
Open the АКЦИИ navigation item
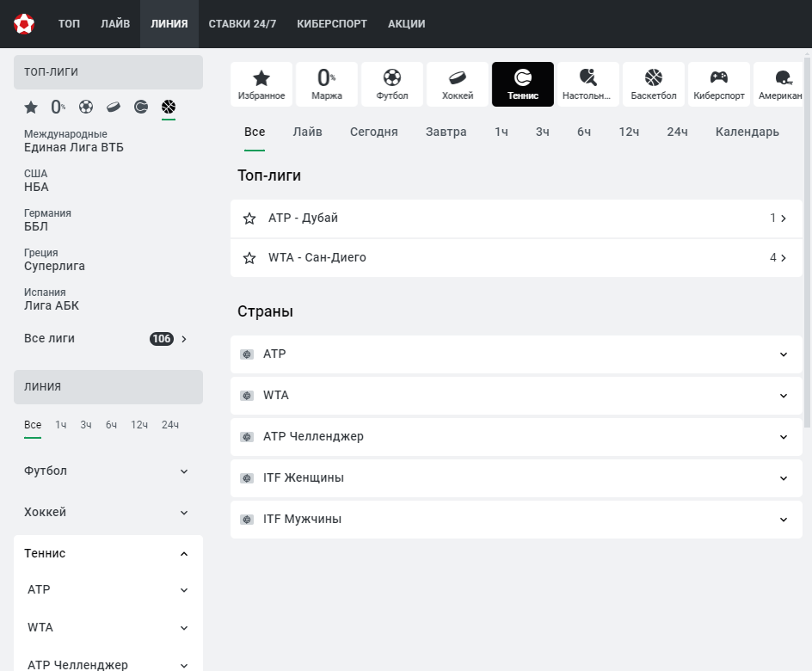click(407, 24)
